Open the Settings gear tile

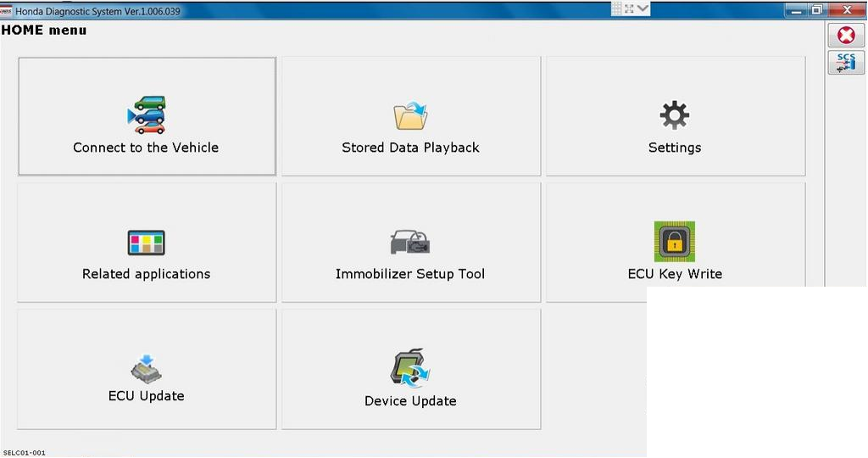coord(675,116)
